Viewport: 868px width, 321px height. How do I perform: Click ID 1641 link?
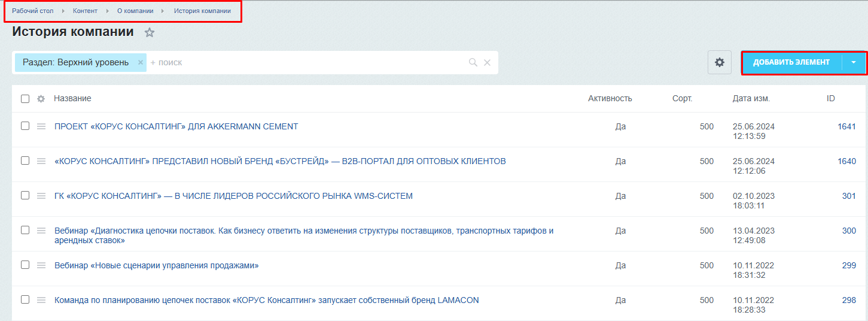click(x=846, y=126)
